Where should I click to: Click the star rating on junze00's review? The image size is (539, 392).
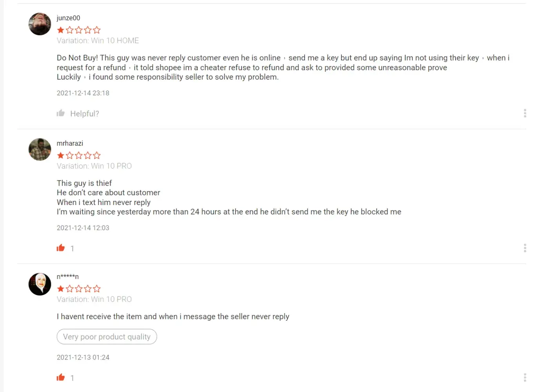coord(79,30)
